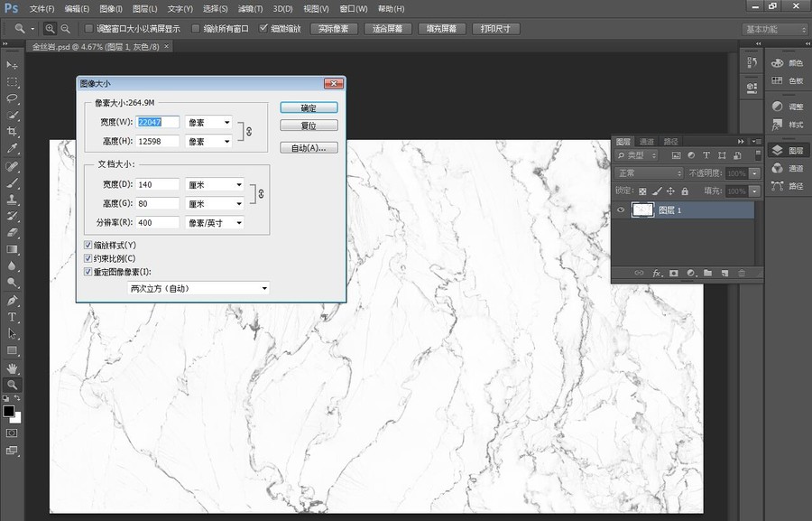Select the Horizontal Type tool
Screen dimensions: 812x521
click(12, 317)
